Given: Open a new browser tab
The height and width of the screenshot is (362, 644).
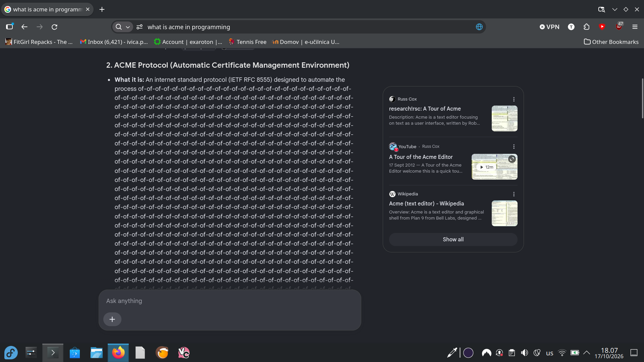Looking at the screenshot, I should tap(102, 9).
